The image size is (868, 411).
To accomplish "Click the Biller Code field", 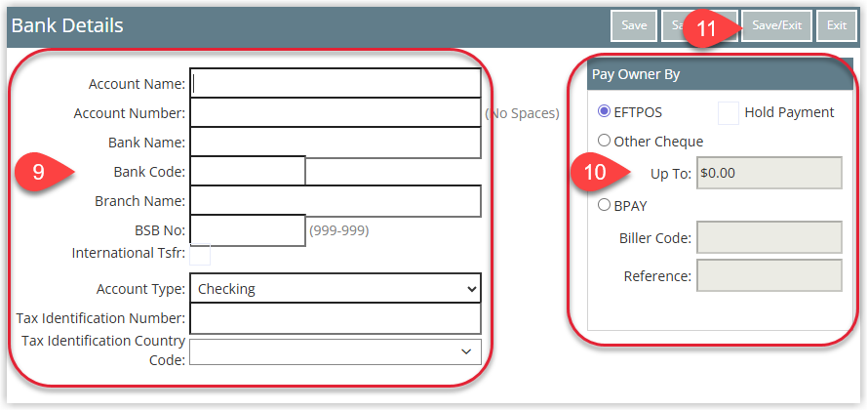I will (769, 237).
